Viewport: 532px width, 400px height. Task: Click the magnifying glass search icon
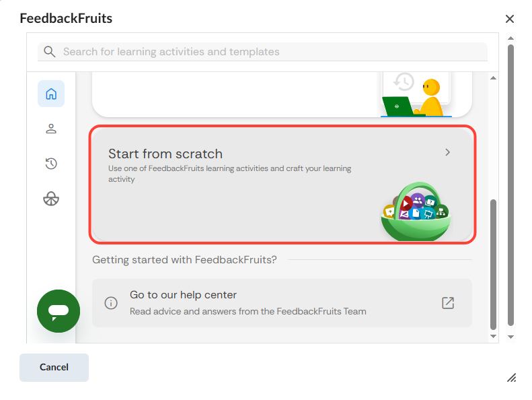pyautogui.click(x=48, y=52)
